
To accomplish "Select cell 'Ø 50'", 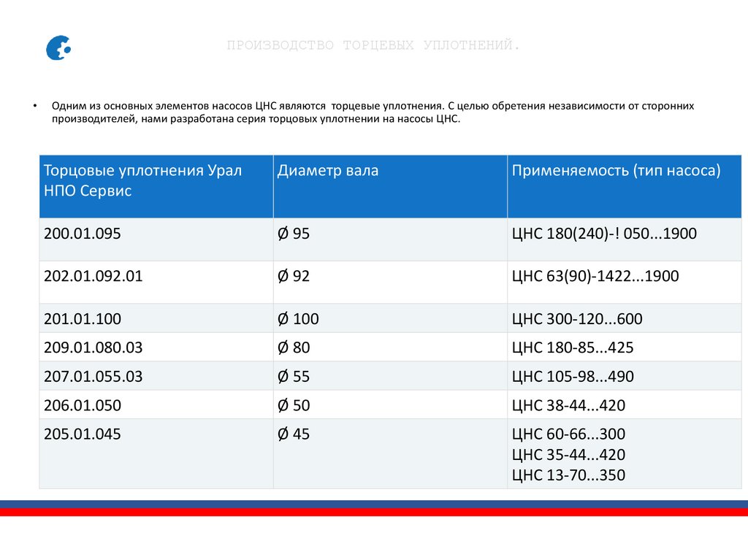I will [390, 404].
